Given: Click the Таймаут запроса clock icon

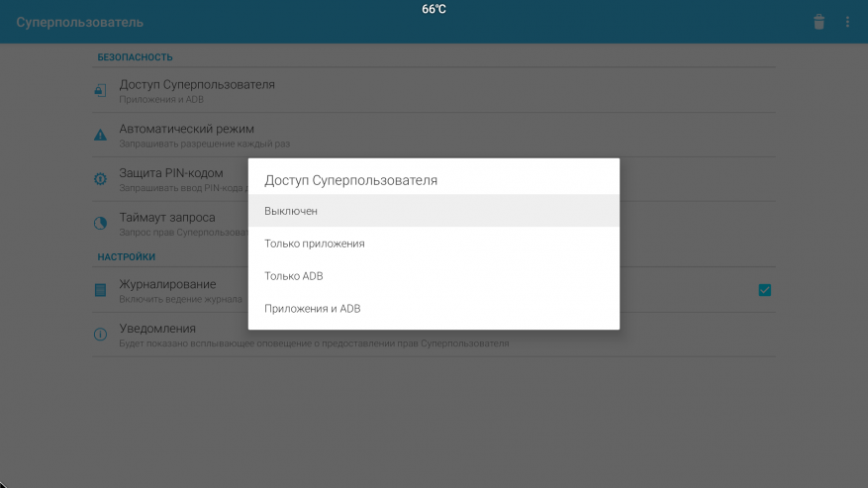Looking at the screenshot, I should point(100,224).
